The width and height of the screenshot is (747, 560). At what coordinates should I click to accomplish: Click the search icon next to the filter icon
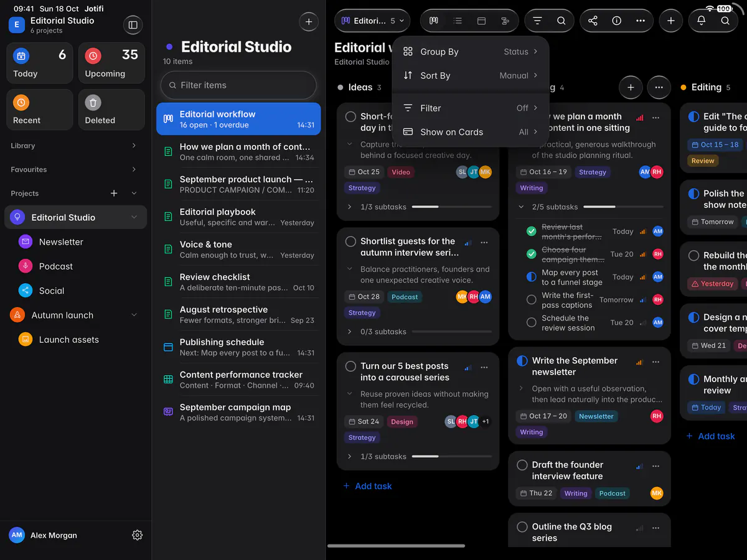pos(561,21)
